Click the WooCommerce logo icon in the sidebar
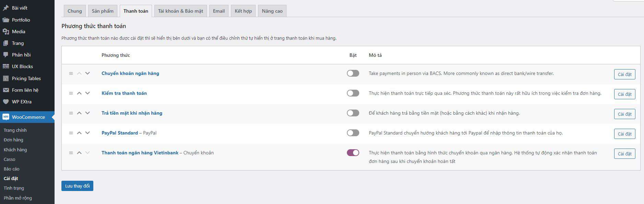Viewport: 644px width, 204px height. (6, 117)
